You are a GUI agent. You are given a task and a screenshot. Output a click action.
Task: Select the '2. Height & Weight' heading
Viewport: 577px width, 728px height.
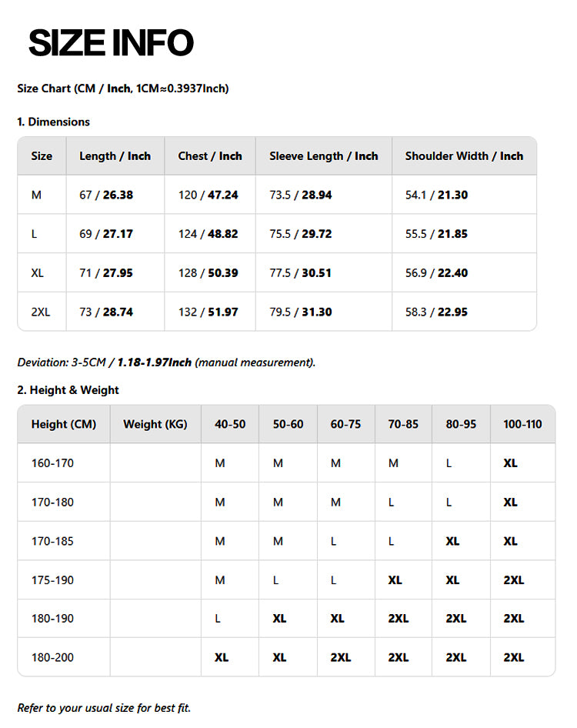pyautogui.click(x=68, y=390)
